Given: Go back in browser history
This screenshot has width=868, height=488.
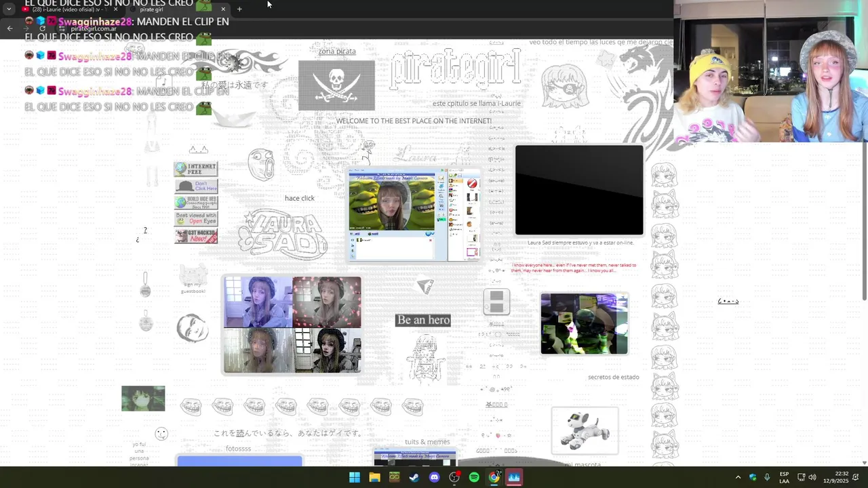Looking at the screenshot, I should pos(9,28).
